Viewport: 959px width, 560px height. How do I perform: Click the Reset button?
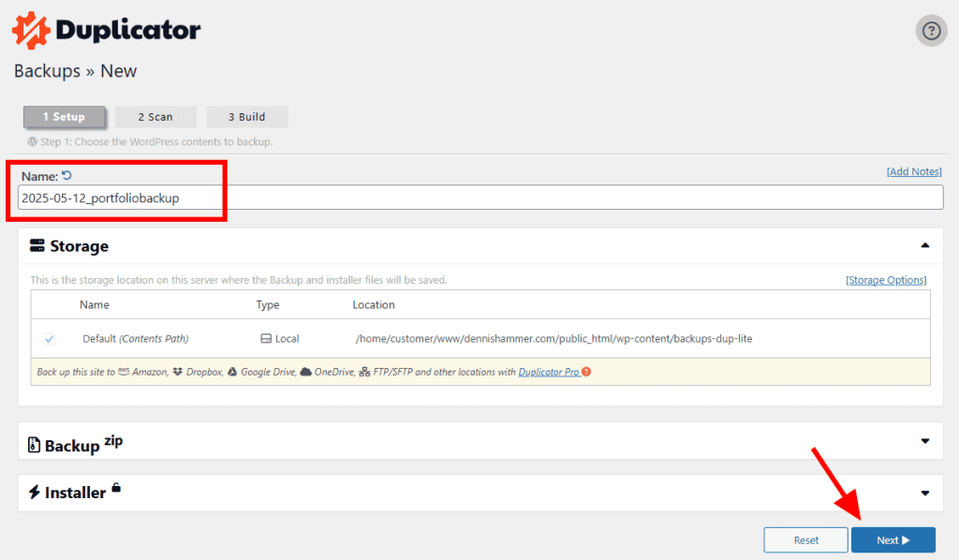coord(806,539)
